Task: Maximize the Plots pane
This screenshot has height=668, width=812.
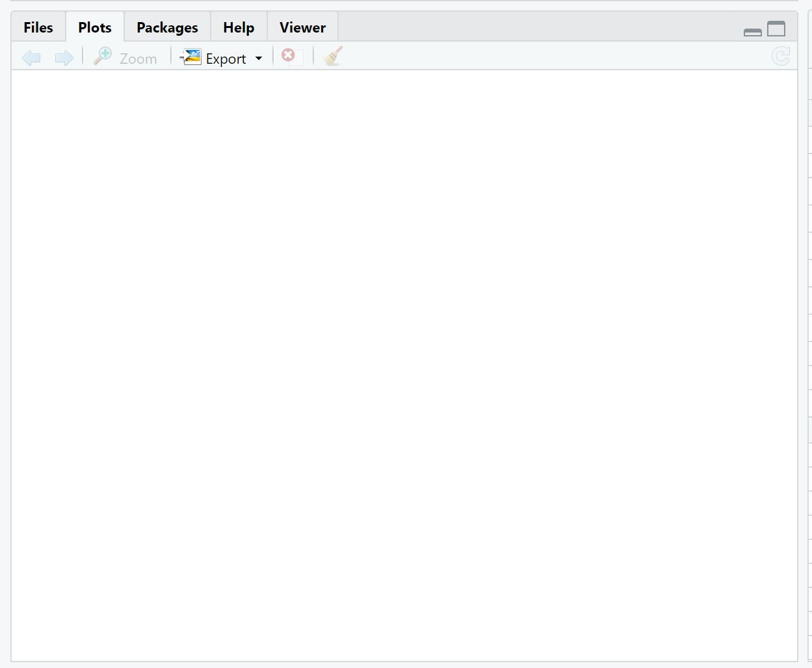Action: [x=776, y=29]
